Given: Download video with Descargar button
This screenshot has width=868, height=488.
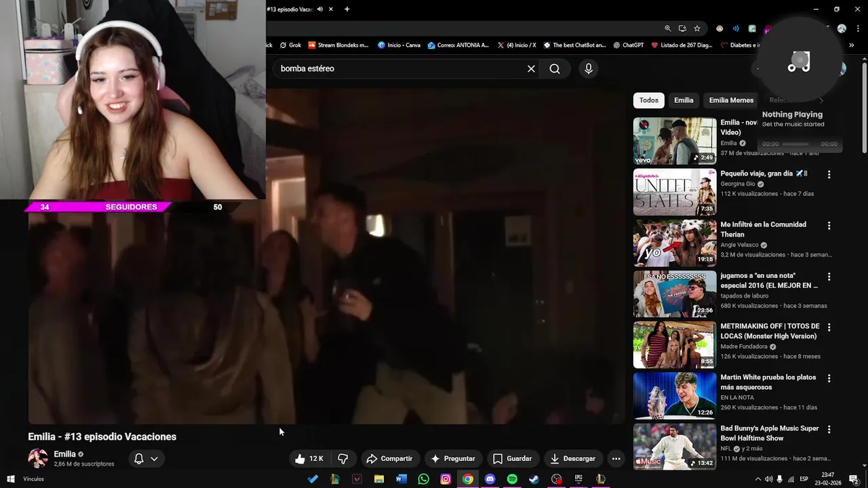Looking at the screenshot, I should coord(573,459).
